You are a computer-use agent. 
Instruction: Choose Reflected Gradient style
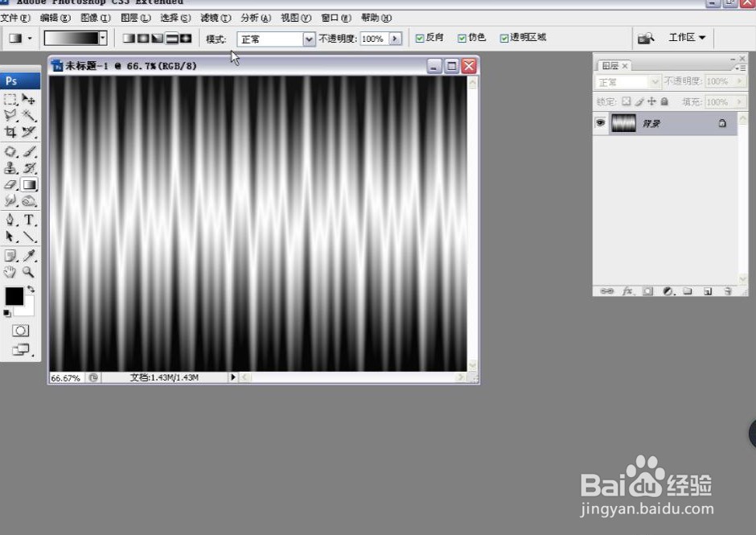pos(171,38)
